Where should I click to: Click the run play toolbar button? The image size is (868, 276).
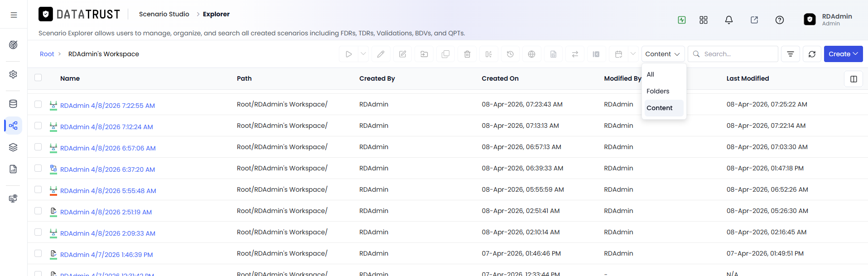[348, 54]
